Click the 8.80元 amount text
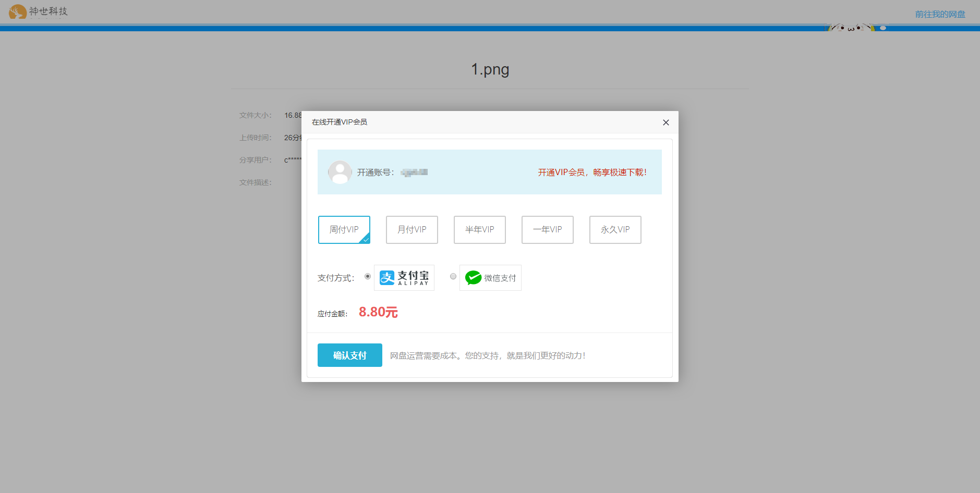Image resolution: width=980 pixels, height=493 pixels. click(378, 312)
